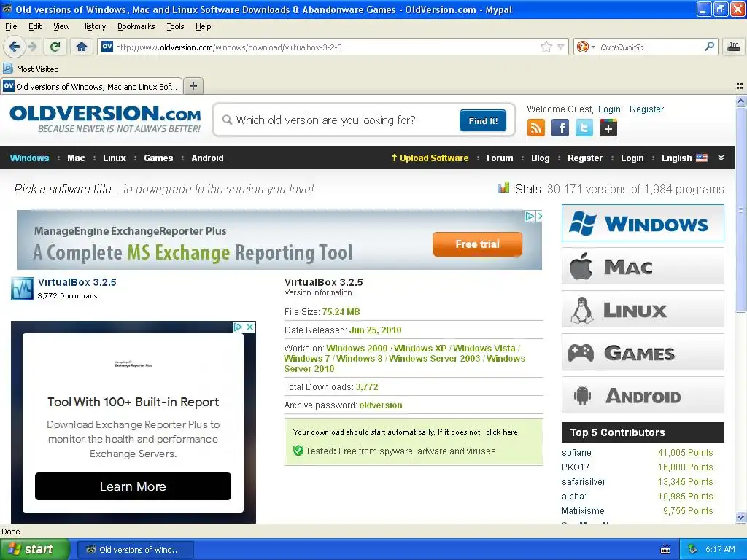Viewport: 747px width, 560px height.
Task: Select the Games category tile
Action: point(643,352)
